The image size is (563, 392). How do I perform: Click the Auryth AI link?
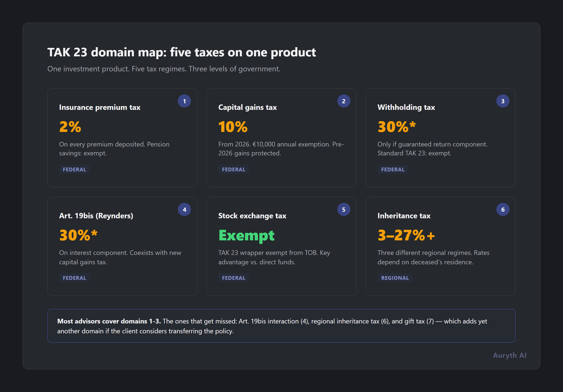[x=509, y=355]
